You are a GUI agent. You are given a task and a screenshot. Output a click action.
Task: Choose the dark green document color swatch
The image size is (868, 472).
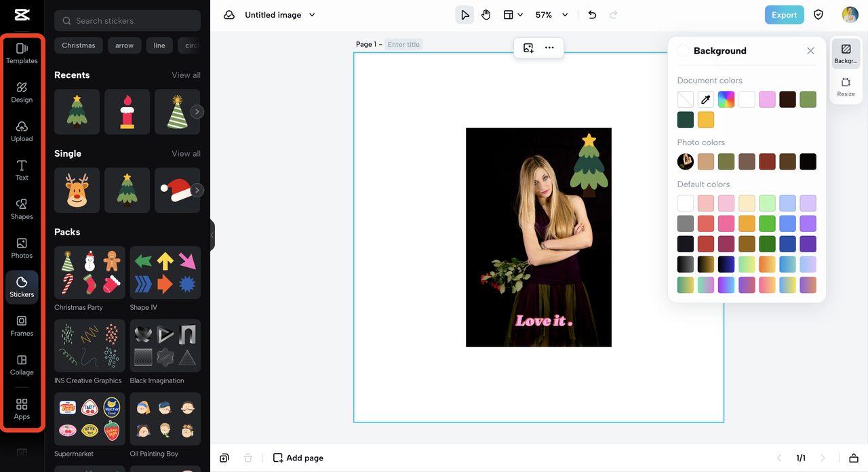point(686,120)
